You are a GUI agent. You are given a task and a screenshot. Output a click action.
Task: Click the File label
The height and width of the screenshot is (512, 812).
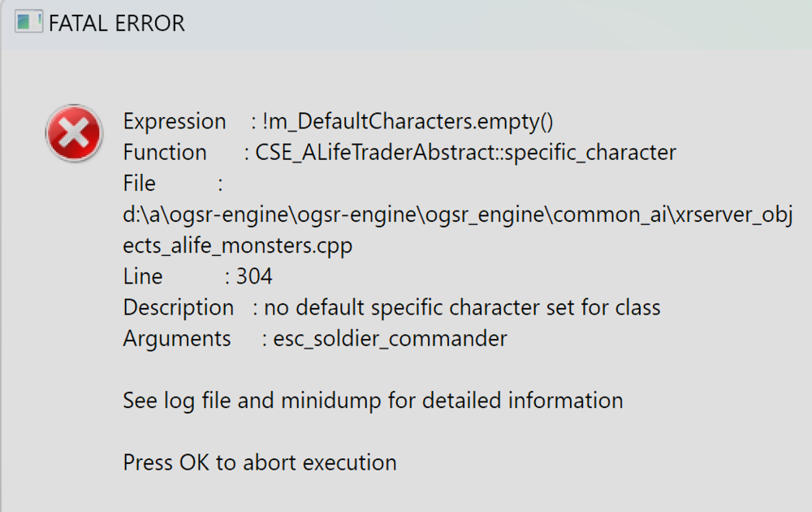(x=140, y=184)
